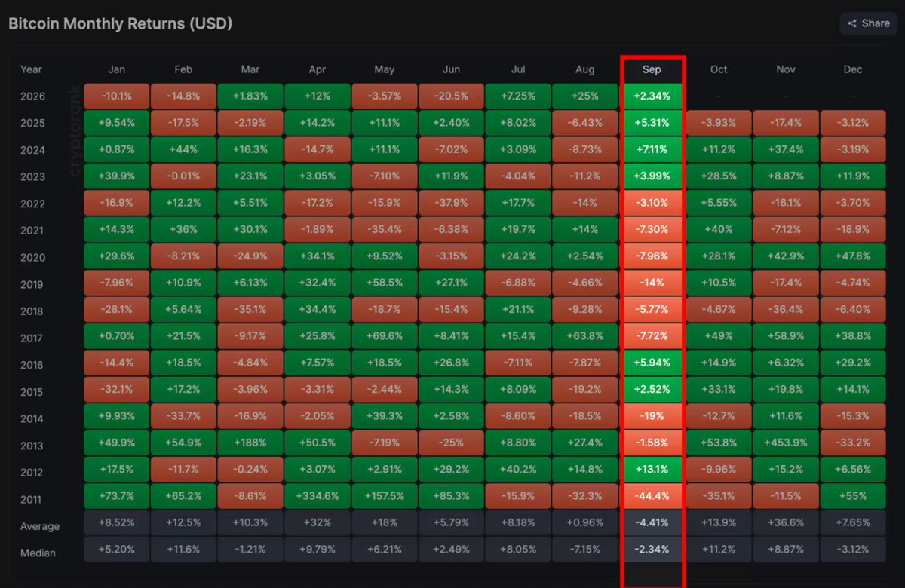905x588 pixels.
Task: Click the 2017 year row label
Action: tap(32, 338)
